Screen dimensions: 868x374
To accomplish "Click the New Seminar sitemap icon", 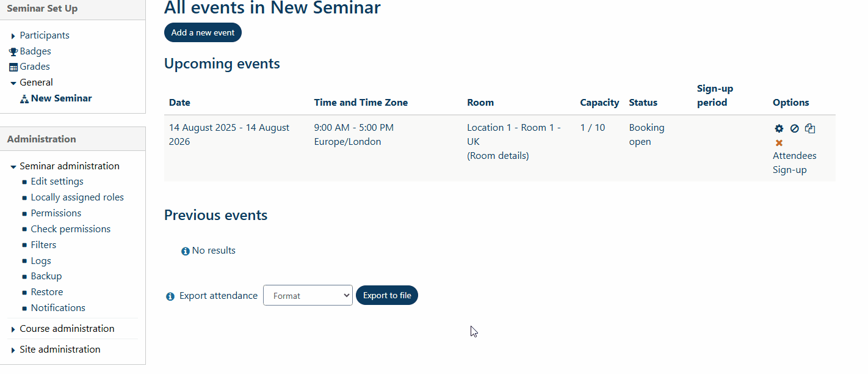I will click(x=24, y=99).
